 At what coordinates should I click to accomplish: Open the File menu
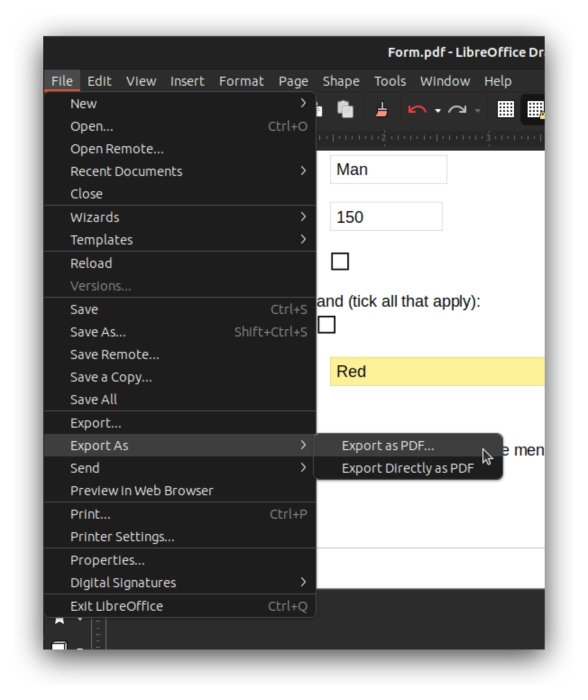[x=62, y=81]
